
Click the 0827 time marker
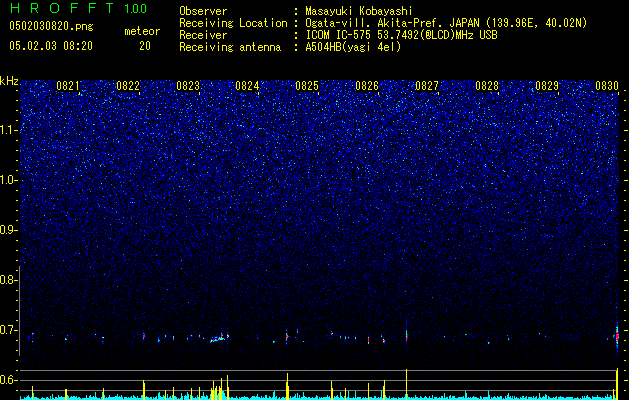click(427, 86)
